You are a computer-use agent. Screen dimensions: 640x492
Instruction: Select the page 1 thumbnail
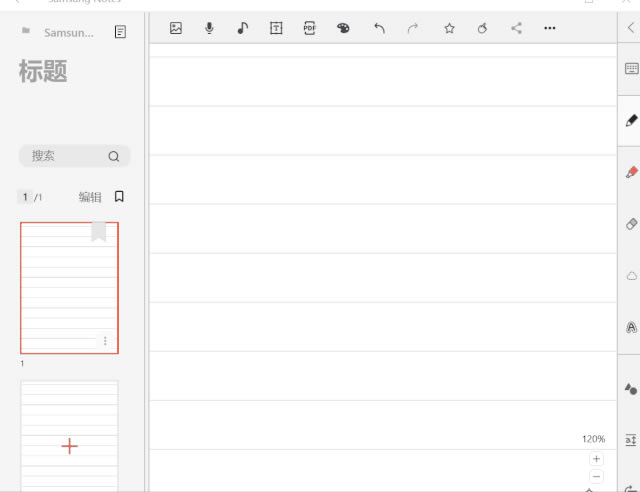coord(69,288)
